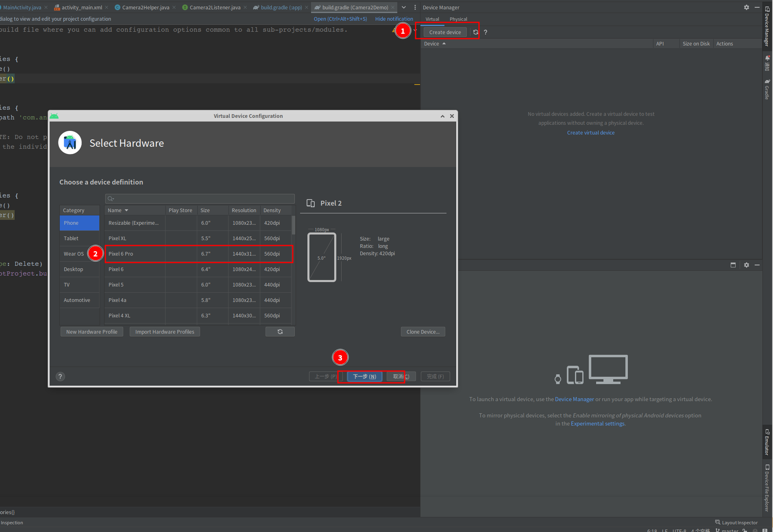The width and height of the screenshot is (773, 532).
Task: Select the TV category
Action: [x=80, y=285]
